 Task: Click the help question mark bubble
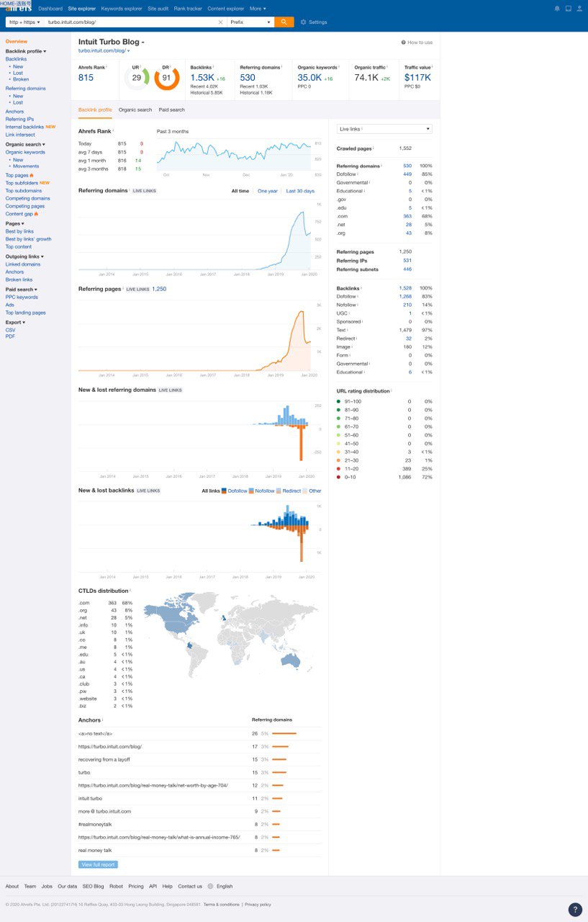[575, 910]
